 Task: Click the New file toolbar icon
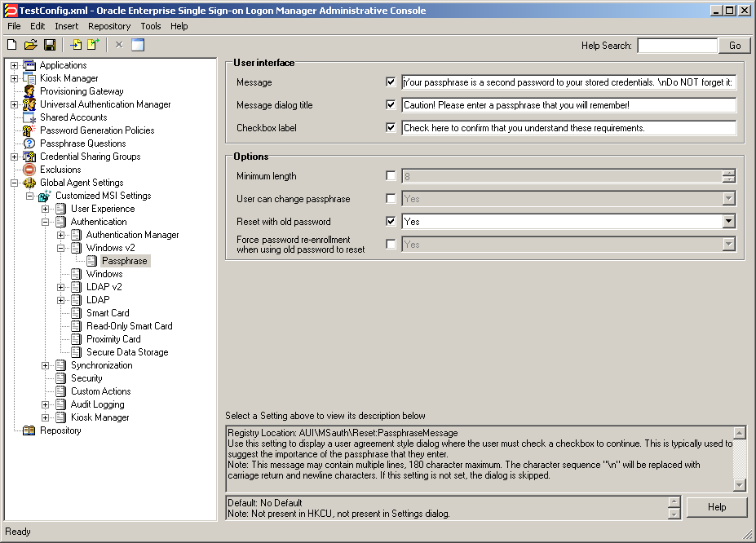point(12,45)
